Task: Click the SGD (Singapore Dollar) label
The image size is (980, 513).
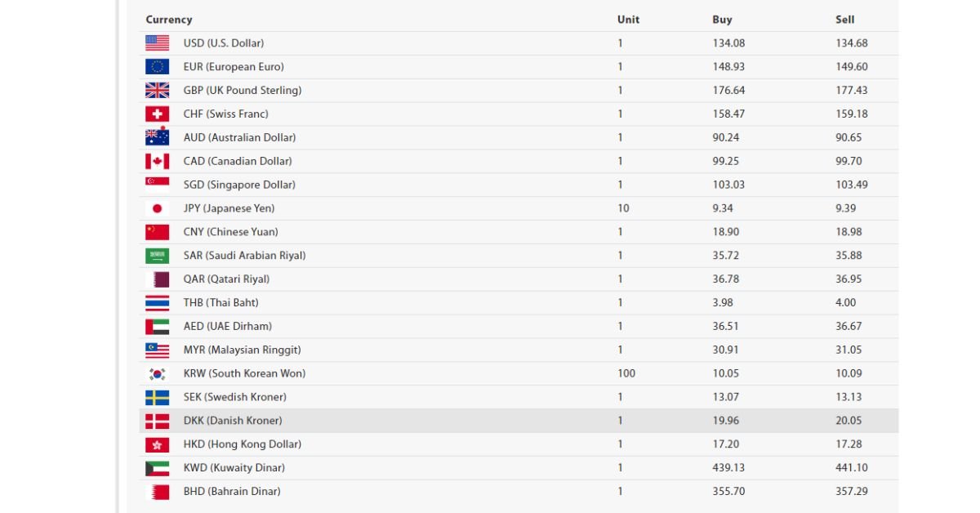Action: [239, 185]
